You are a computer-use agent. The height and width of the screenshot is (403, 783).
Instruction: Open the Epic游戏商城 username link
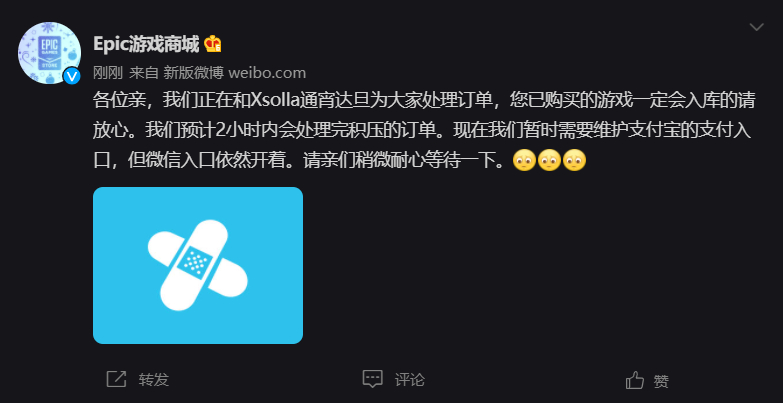pos(146,44)
